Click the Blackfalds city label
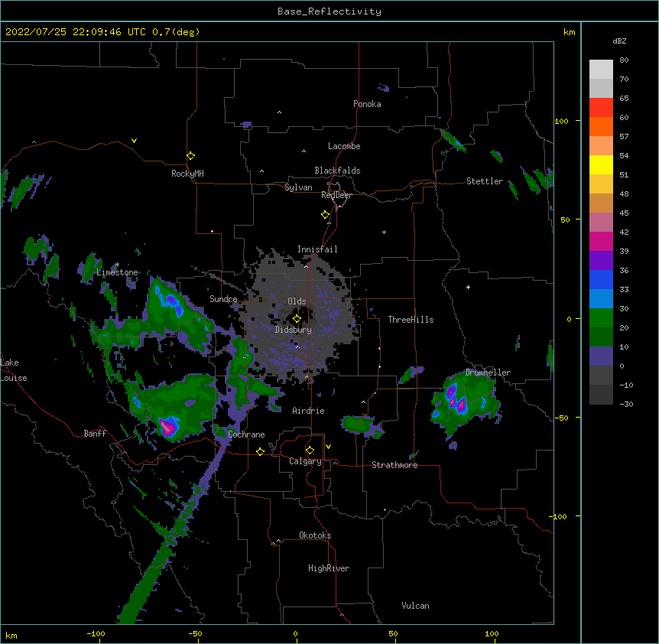 (337, 171)
